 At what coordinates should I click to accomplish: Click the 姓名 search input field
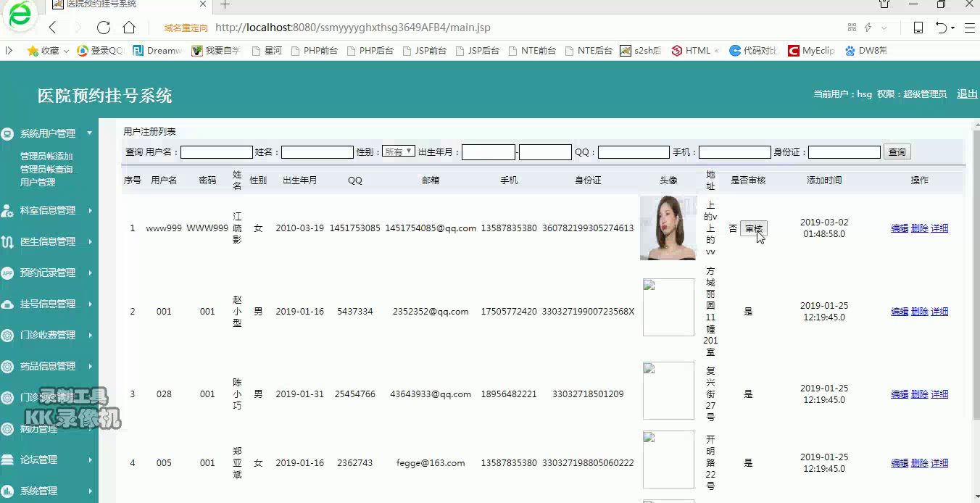[x=317, y=152]
